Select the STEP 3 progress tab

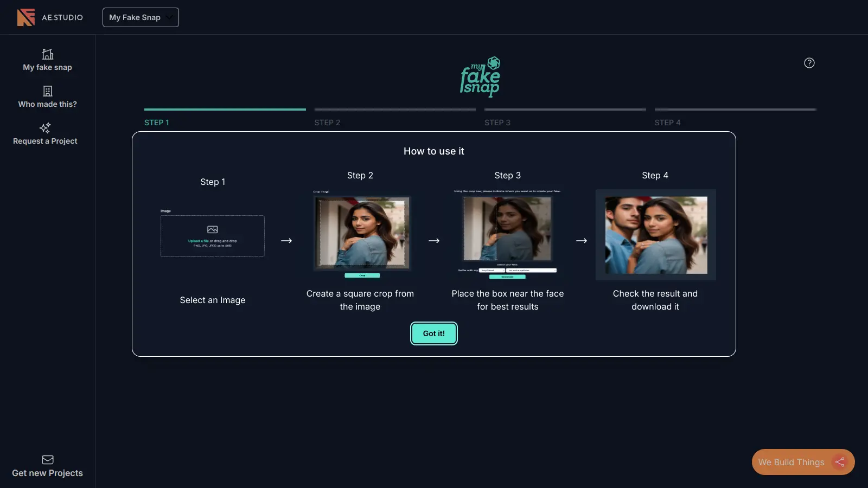point(497,123)
